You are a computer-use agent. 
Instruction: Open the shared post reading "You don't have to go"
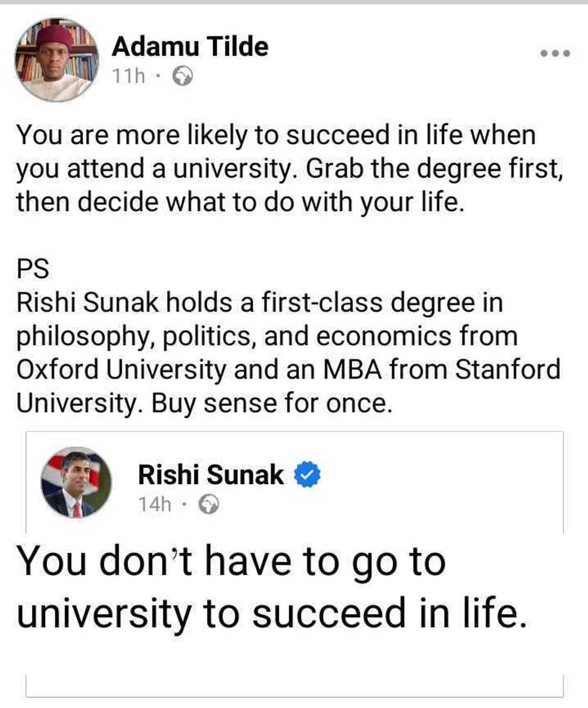click(231, 561)
